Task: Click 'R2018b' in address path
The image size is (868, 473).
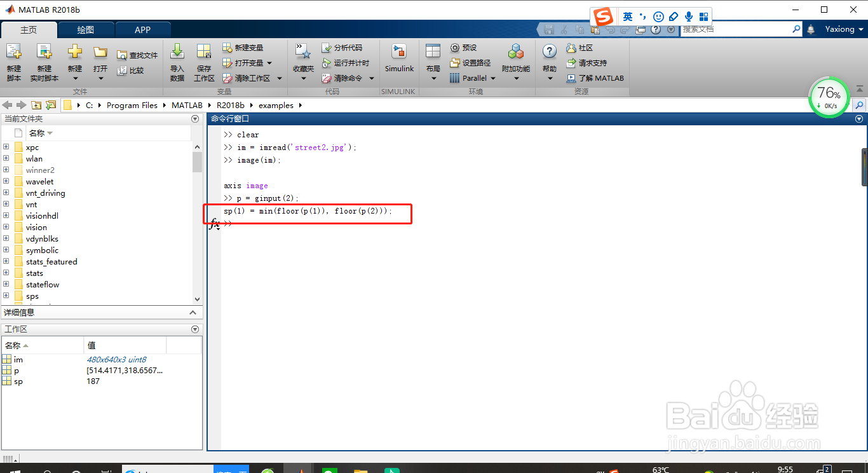Action: [x=231, y=106]
